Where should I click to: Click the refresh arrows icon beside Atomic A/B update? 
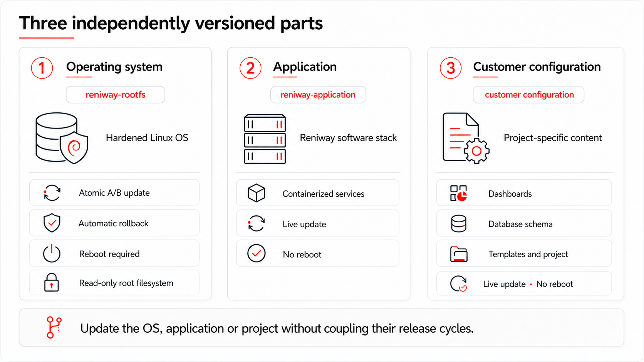pyautogui.click(x=52, y=192)
